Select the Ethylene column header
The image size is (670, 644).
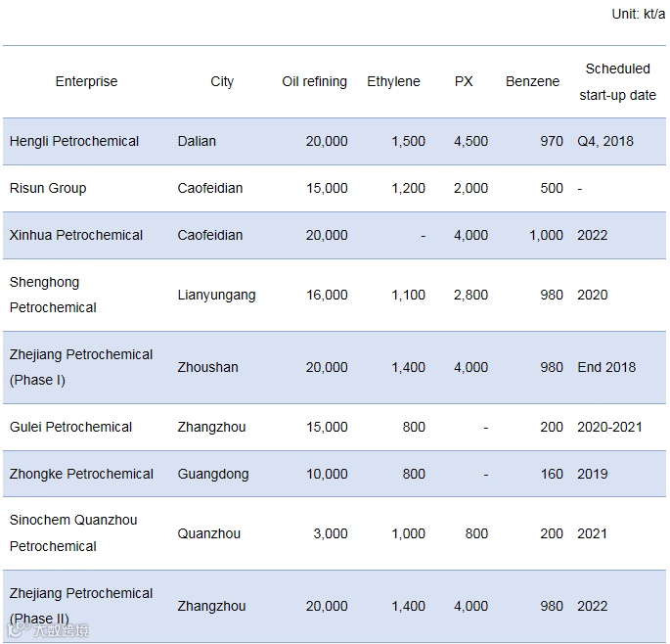[x=393, y=81]
